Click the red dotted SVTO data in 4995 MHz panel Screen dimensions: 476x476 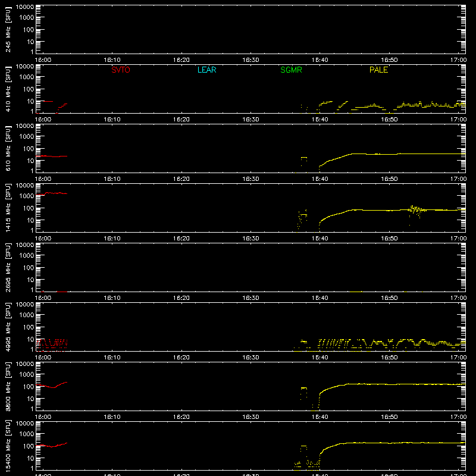pyautogui.click(x=52, y=345)
